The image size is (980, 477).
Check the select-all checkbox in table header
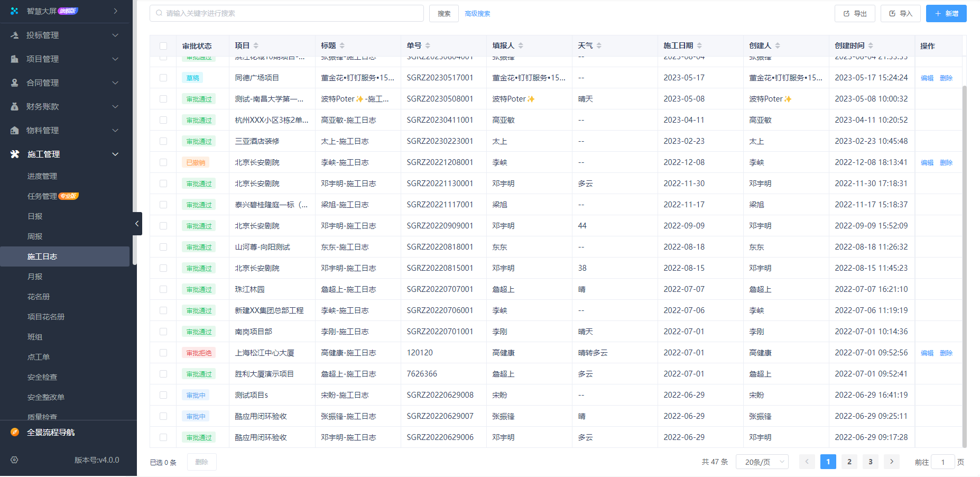[x=163, y=45]
